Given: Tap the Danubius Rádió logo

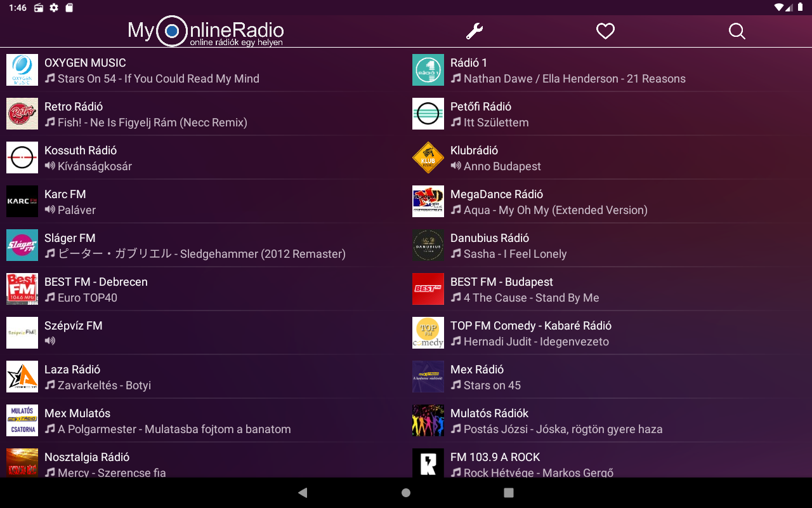Looking at the screenshot, I should coord(428,245).
